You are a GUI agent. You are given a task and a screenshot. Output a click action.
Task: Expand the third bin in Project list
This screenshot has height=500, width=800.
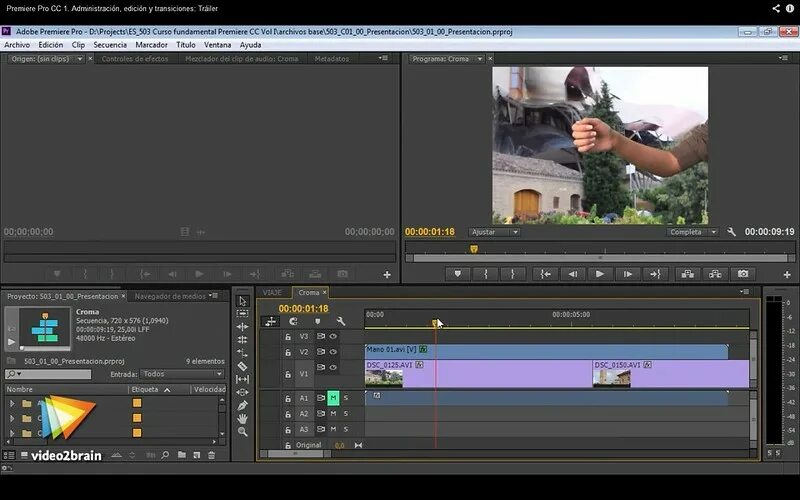(12, 433)
